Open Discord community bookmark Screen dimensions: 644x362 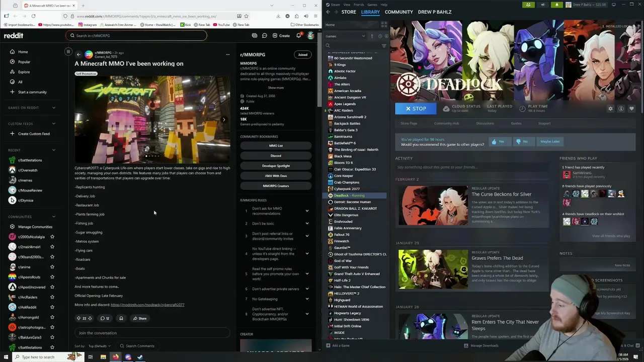276,156
